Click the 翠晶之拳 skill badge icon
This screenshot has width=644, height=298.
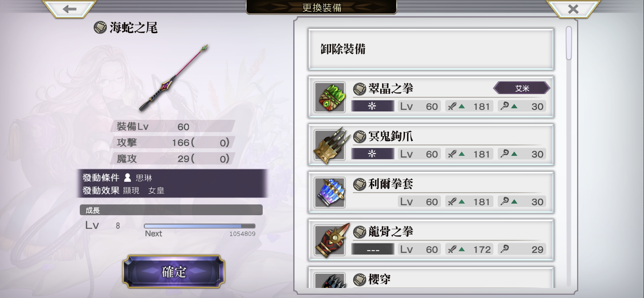(x=373, y=106)
